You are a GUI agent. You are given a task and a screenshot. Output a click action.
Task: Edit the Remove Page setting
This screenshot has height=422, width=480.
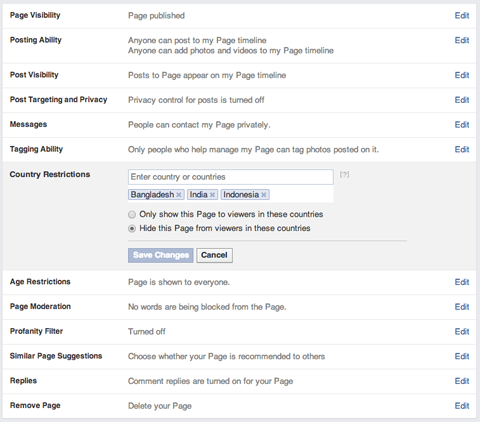coord(462,406)
